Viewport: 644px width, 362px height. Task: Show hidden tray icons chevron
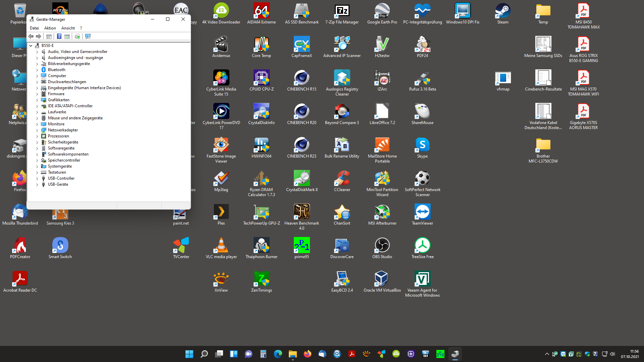coord(547,354)
